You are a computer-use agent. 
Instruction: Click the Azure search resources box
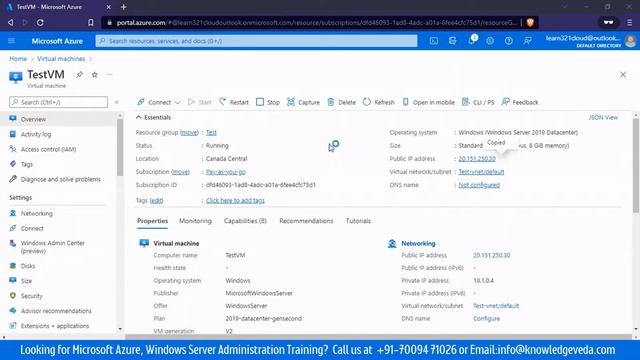point(256,41)
